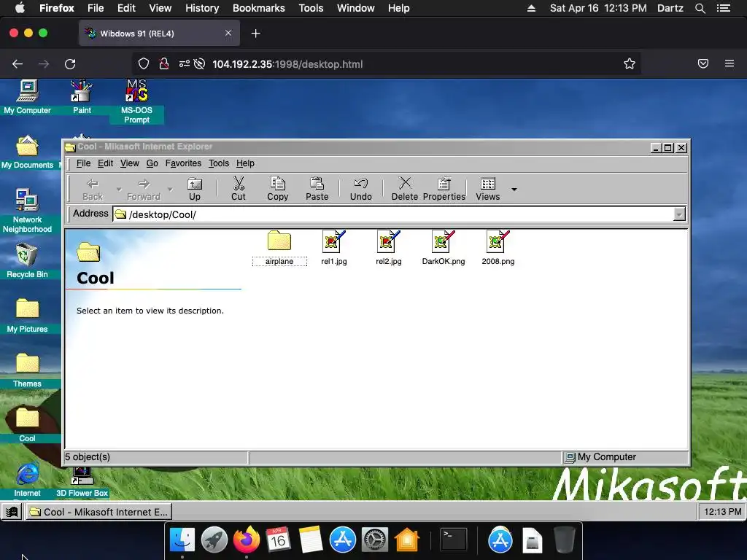Open Firefox hamburger menu

(x=729, y=63)
